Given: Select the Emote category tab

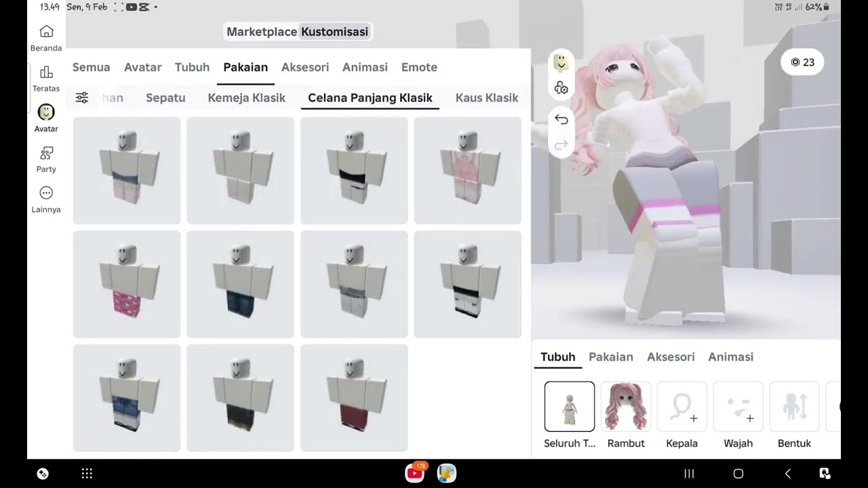Looking at the screenshot, I should point(419,67).
